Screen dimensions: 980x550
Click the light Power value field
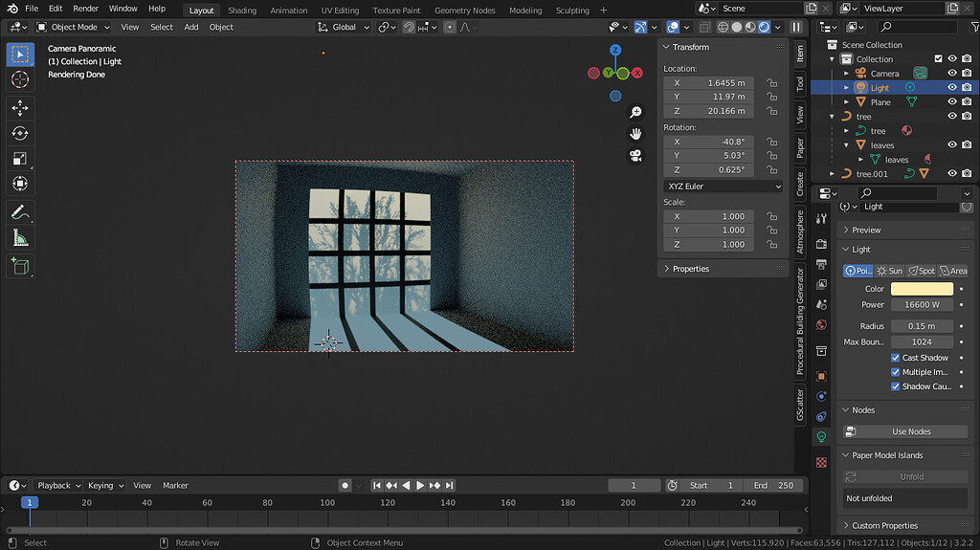[922, 305]
